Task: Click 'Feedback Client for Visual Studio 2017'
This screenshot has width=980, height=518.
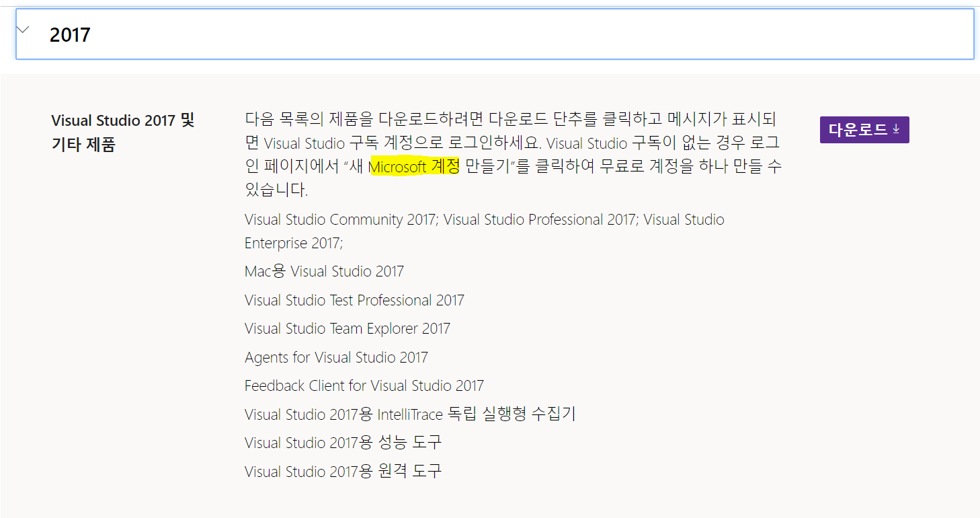Action: point(364,386)
